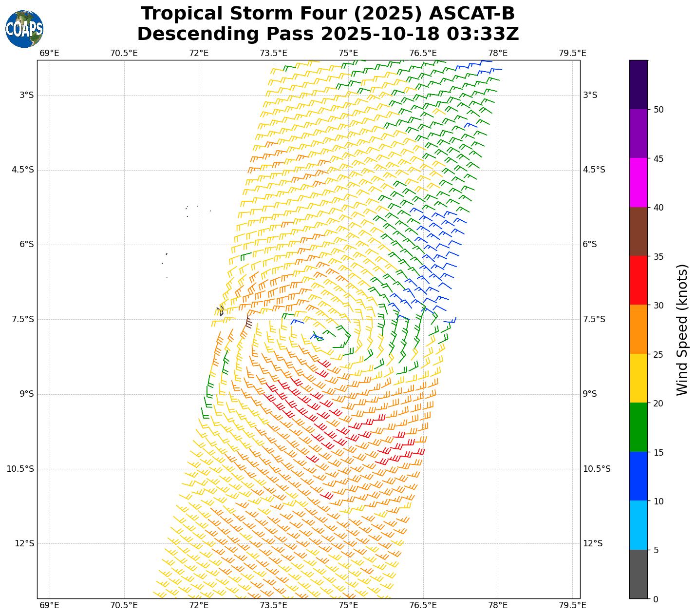Viewport: 696px width, 616px height.
Task: Click the 50 tick label on the colorbar
Action: pyautogui.click(x=658, y=110)
